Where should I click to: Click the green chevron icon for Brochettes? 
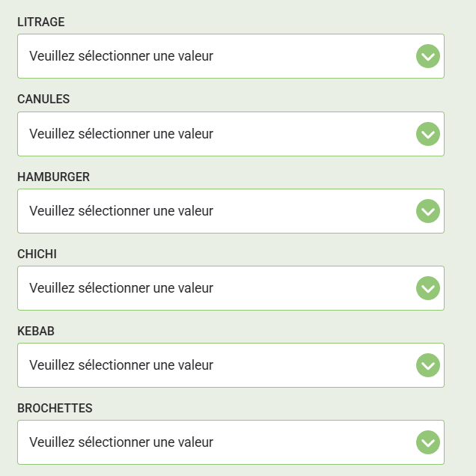pos(428,442)
